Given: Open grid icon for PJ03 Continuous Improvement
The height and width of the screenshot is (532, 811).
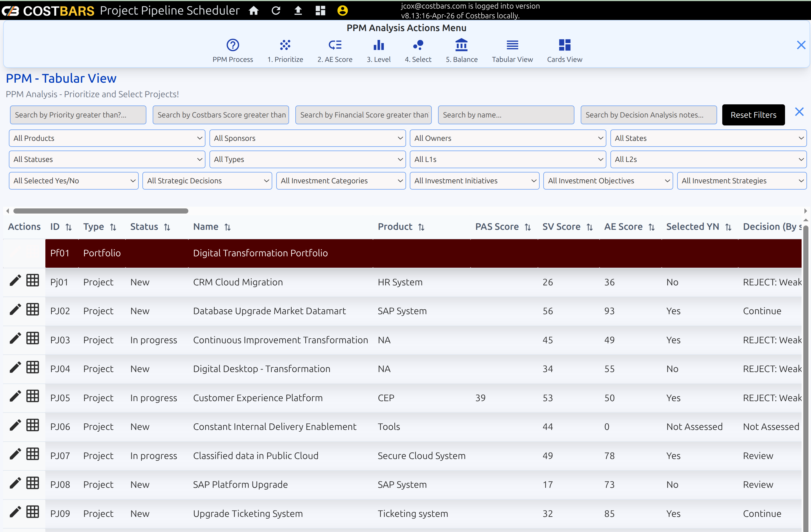Looking at the screenshot, I should point(33,338).
